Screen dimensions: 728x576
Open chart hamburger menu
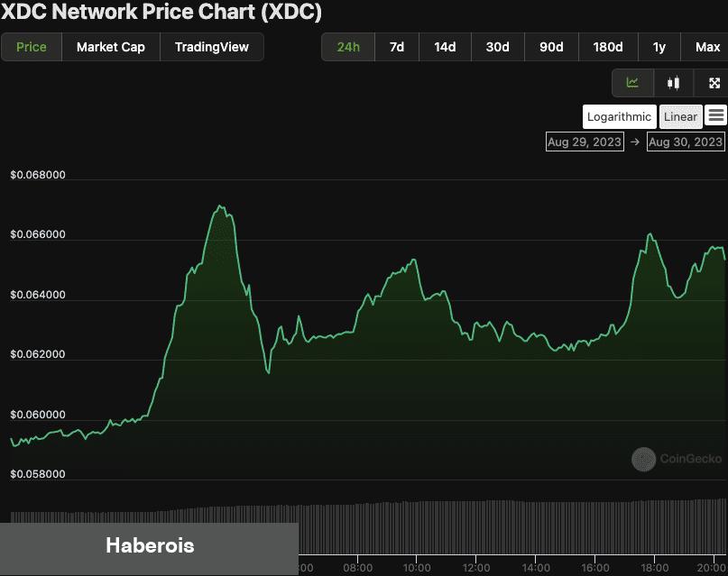point(716,115)
